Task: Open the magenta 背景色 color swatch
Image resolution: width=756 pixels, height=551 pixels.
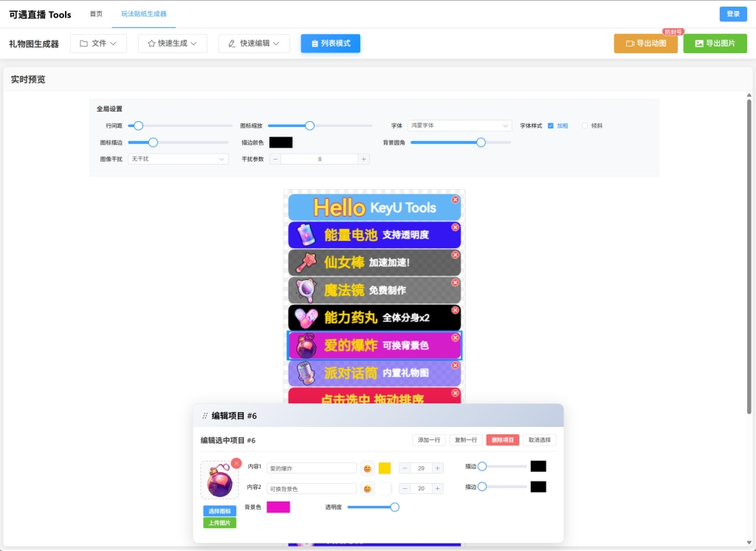Action: point(278,507)
